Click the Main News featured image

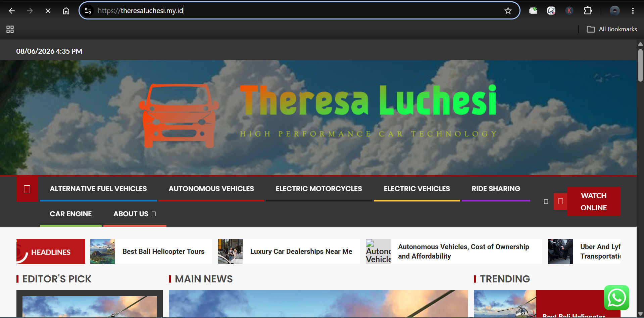coord(318,304)
